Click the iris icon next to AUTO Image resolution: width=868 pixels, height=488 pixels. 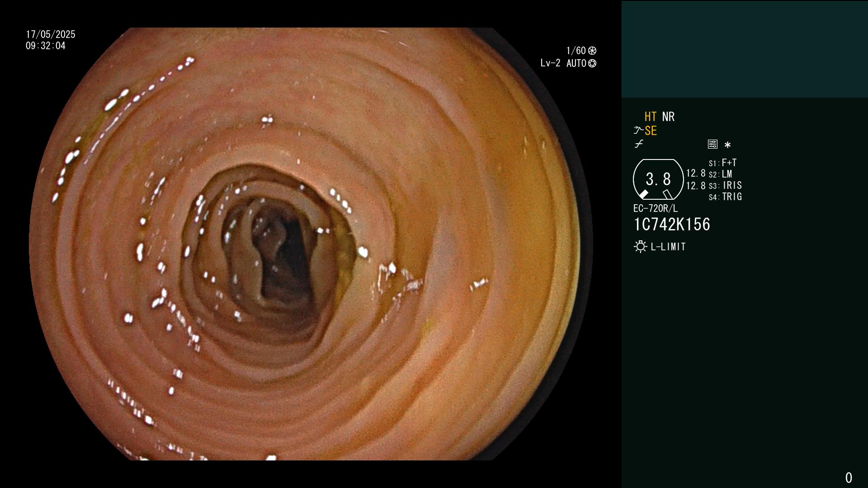[592, 63]
